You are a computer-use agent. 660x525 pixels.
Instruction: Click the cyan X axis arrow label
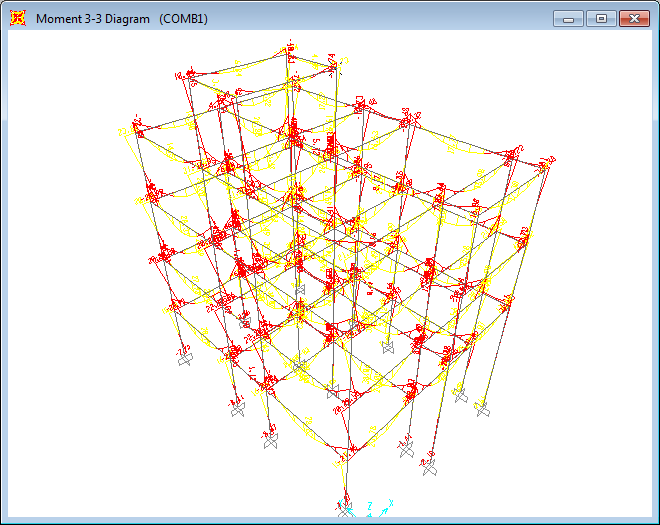[x=391, y=503]
